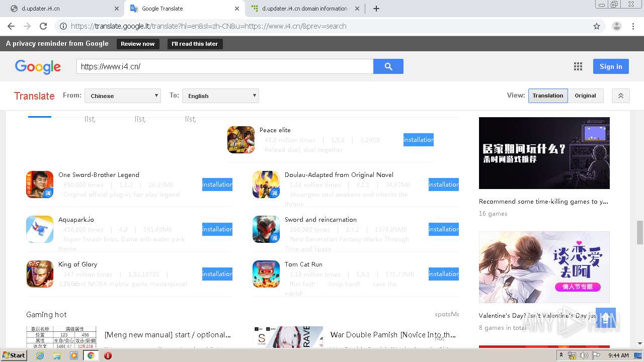
Task: Open Recommend some time-killing games link
Action: click(x=543, y=201)
